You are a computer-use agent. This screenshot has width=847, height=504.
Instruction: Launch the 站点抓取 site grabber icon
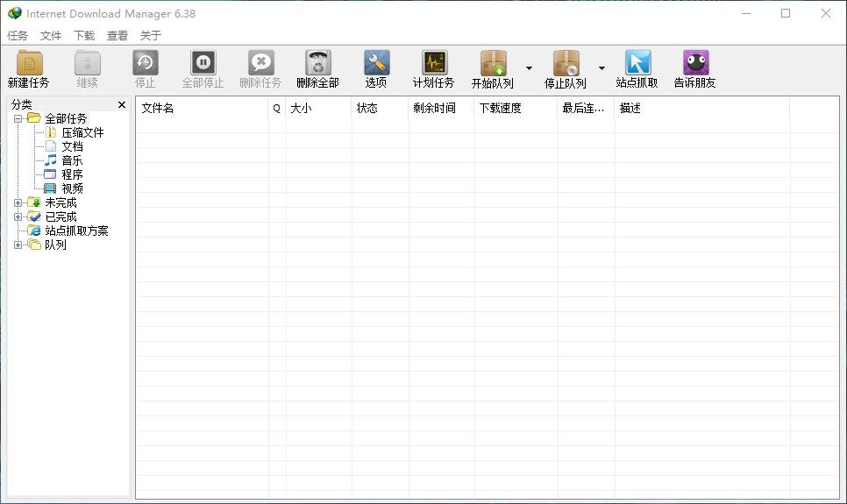637,64
